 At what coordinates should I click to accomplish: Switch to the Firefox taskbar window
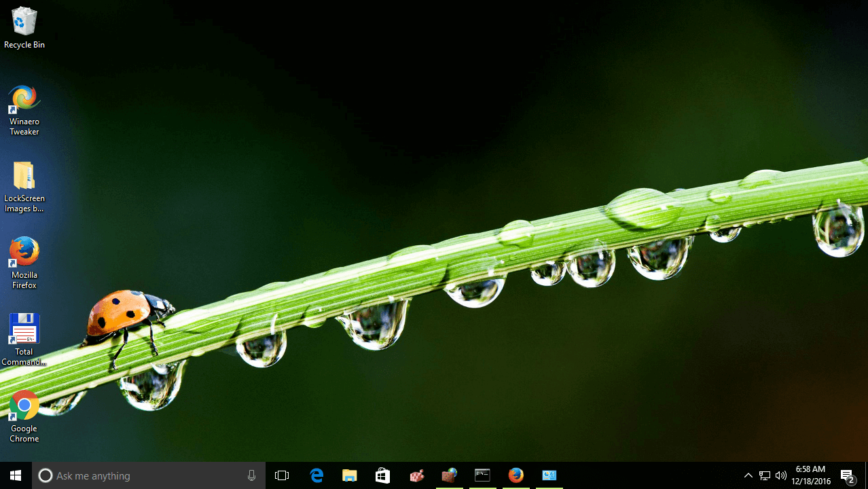coord(516,475)
